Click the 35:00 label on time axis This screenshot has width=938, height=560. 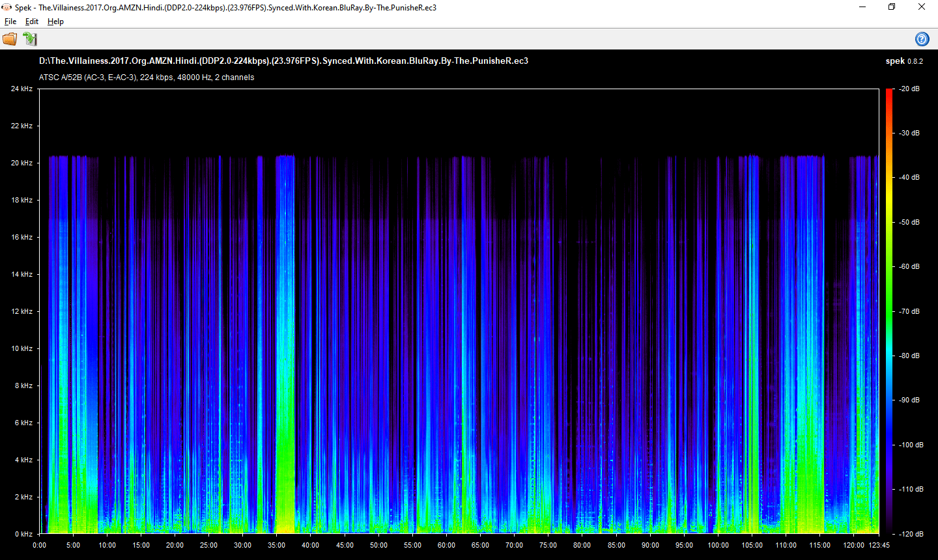[x=276, y=545]
